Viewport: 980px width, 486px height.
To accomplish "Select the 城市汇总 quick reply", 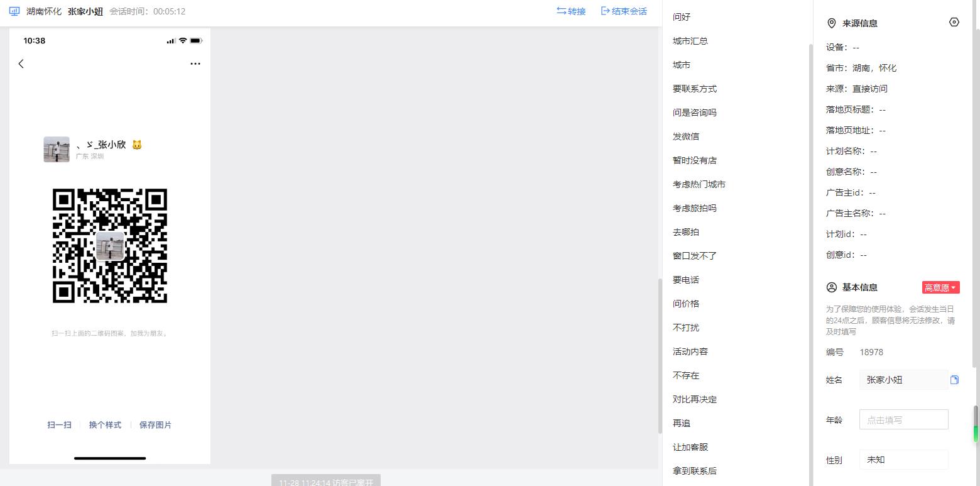I will click(690, 41).
